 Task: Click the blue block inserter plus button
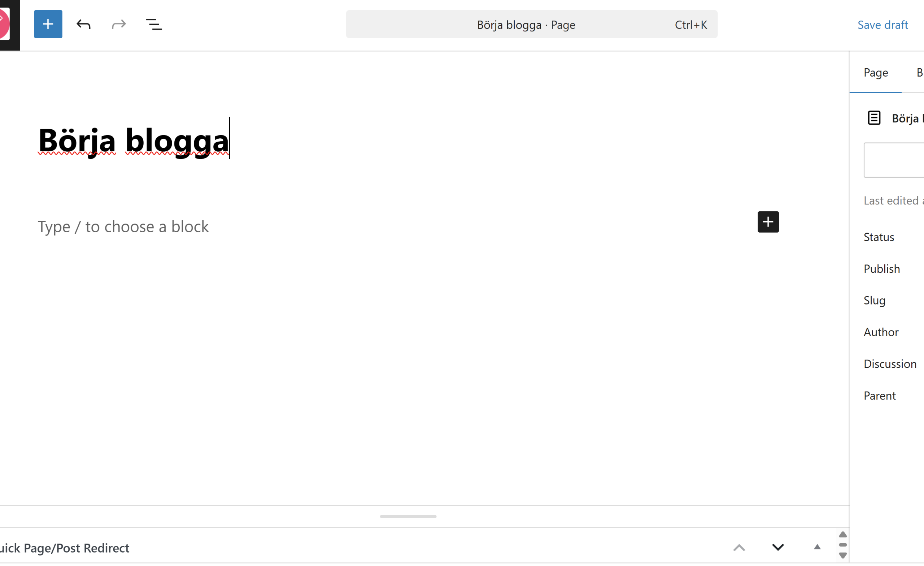coord(48,25)
